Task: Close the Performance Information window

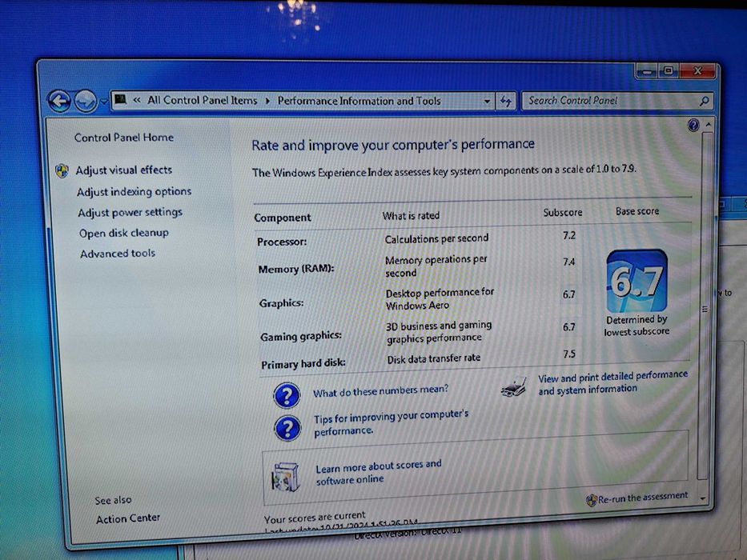Action: pyautogui.click(x=697, y=71)
